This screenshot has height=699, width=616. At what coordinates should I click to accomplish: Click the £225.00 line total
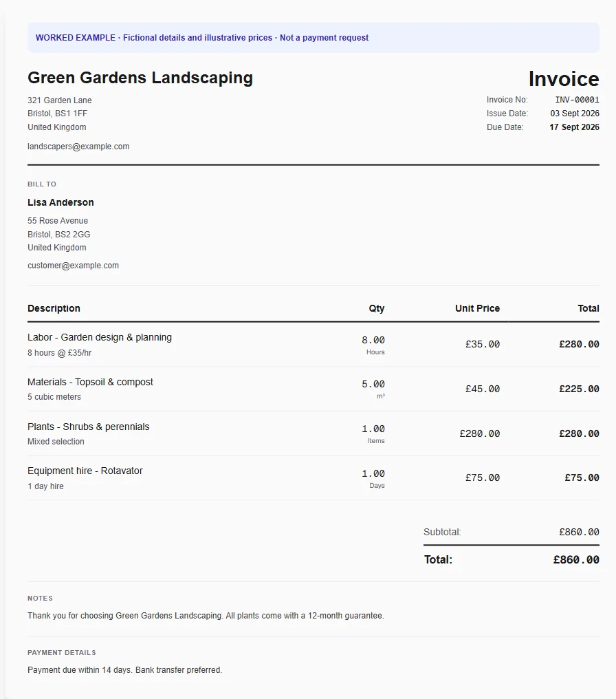pyautogui.click(x=579, y=389)
